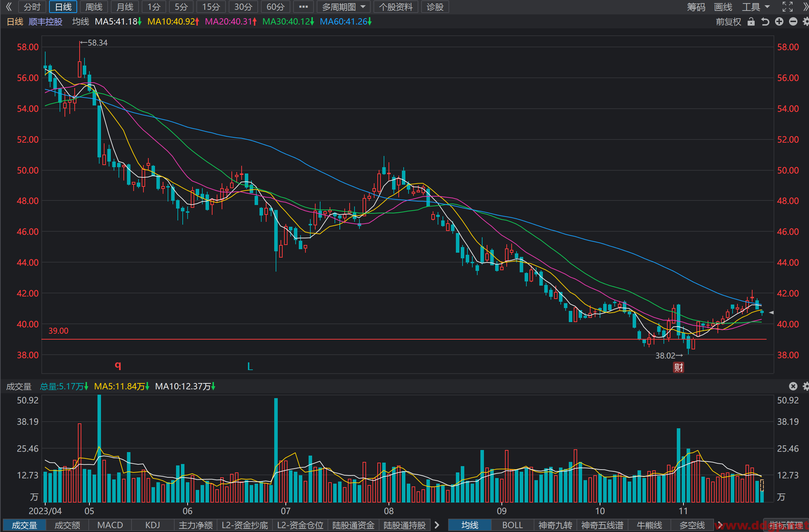Screen dimensions: 809x532
Task: Switch to 周线 weekly period
Action: (94, 7)
